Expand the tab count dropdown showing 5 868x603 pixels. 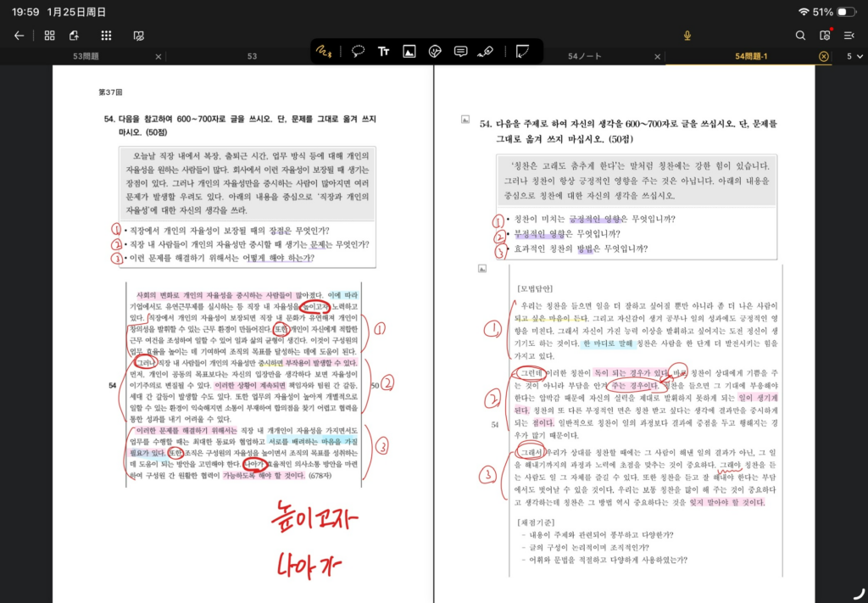[855, 57]
